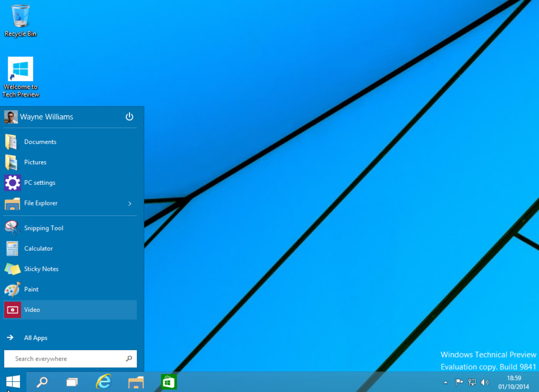Click the power button icon
Screen dimensions: 539x392
click(x=129, y=117)
